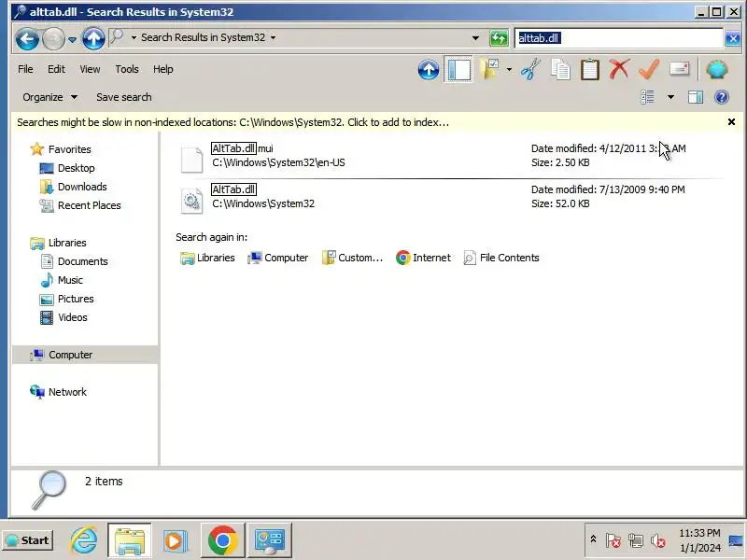
Task: Open the Help menu
Action: tap(162, 69)
